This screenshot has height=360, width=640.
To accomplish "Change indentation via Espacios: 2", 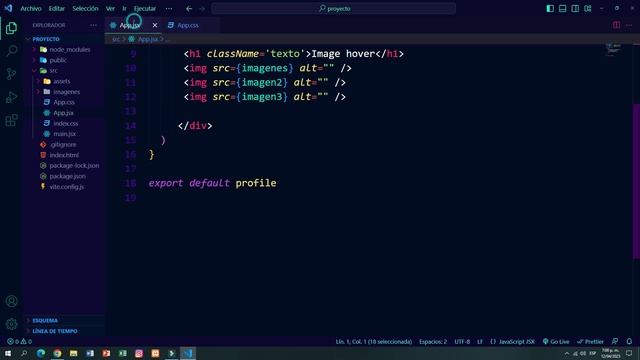I will [433, 342].
